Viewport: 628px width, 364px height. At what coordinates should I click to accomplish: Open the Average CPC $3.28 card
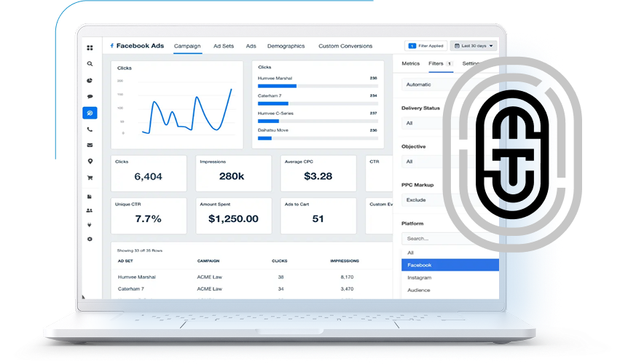[318, 173]
